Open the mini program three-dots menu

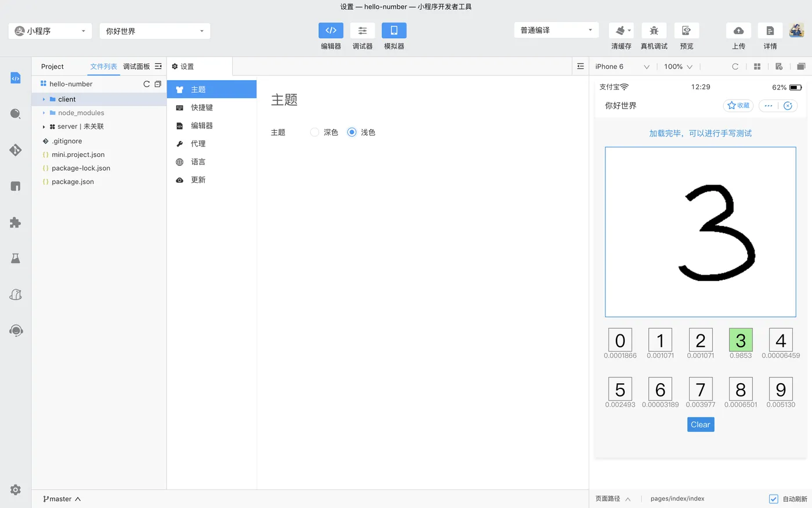click(768, 106)
